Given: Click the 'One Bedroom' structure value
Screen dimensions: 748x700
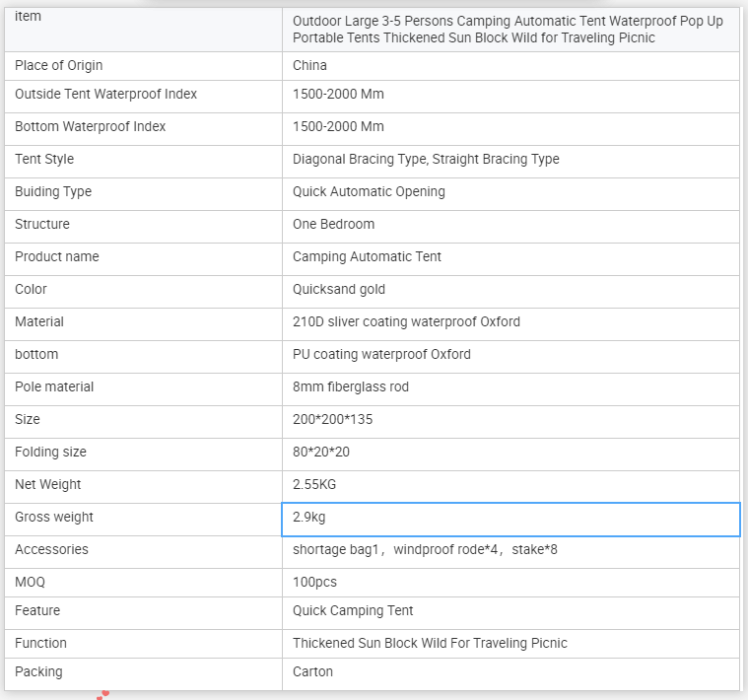Looking at the screenshot, I should [333, 225].
